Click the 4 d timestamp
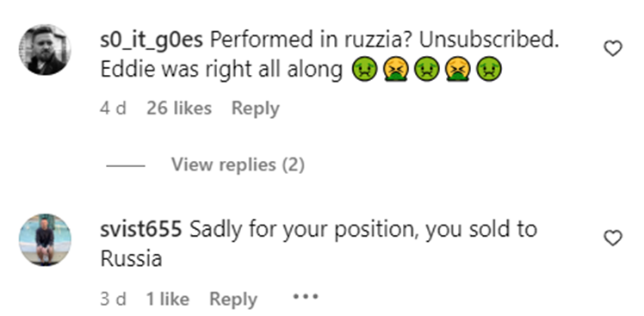 (x=113, y=108)
